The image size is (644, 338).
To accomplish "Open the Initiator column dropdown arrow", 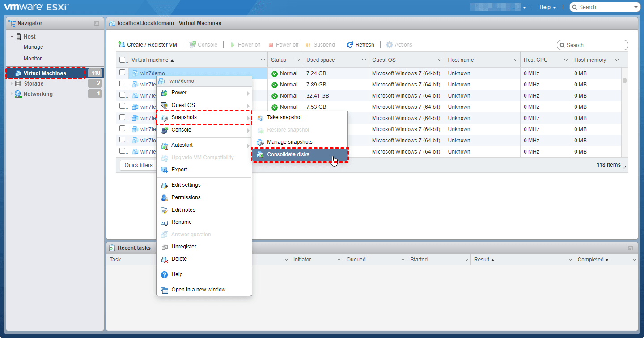I will pyautogui.click(x=339, y=260).
